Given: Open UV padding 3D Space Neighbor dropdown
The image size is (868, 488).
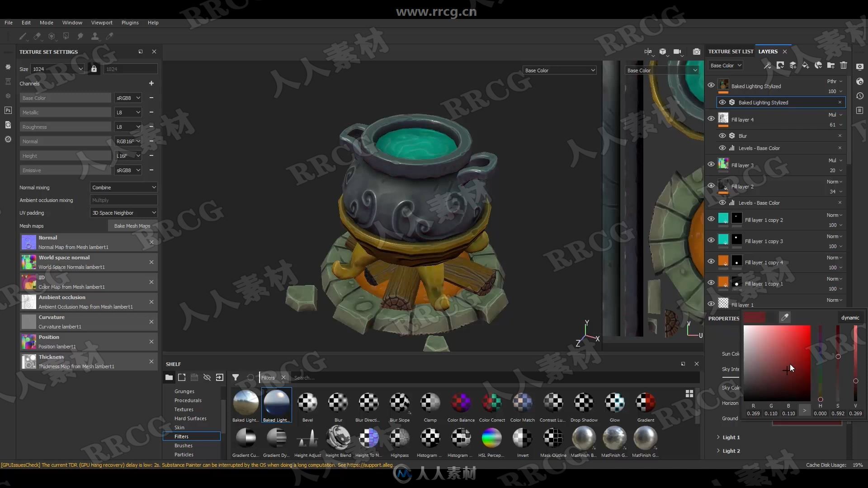Looking at the screenshot, I should point(124,213).
